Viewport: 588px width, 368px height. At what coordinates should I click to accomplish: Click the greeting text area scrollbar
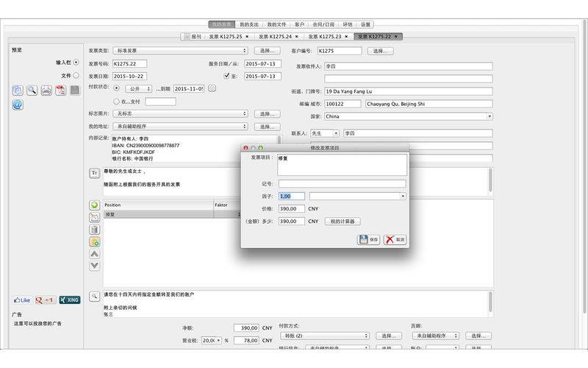(490, 181)
